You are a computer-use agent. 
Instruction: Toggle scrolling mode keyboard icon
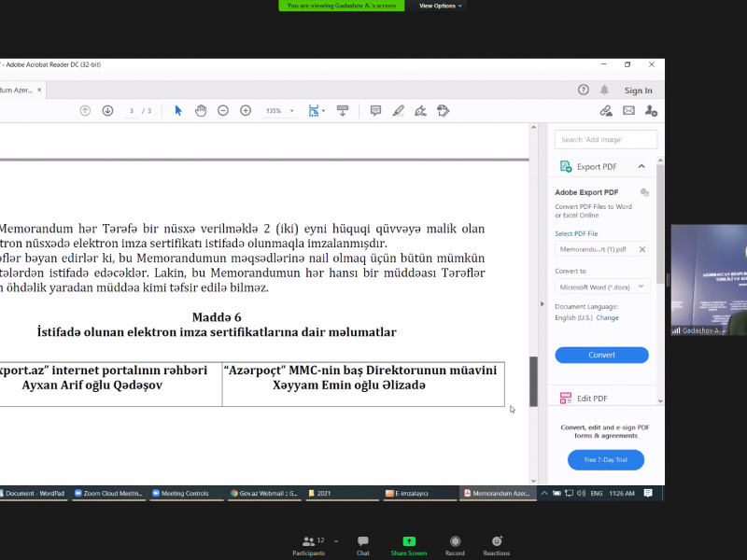(x=343, y=111)
